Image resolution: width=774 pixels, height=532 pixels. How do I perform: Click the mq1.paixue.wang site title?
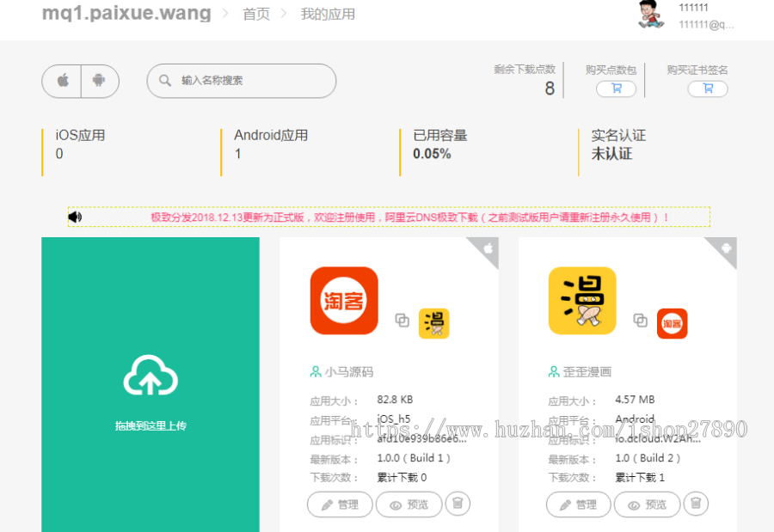[x=126, y=13]
